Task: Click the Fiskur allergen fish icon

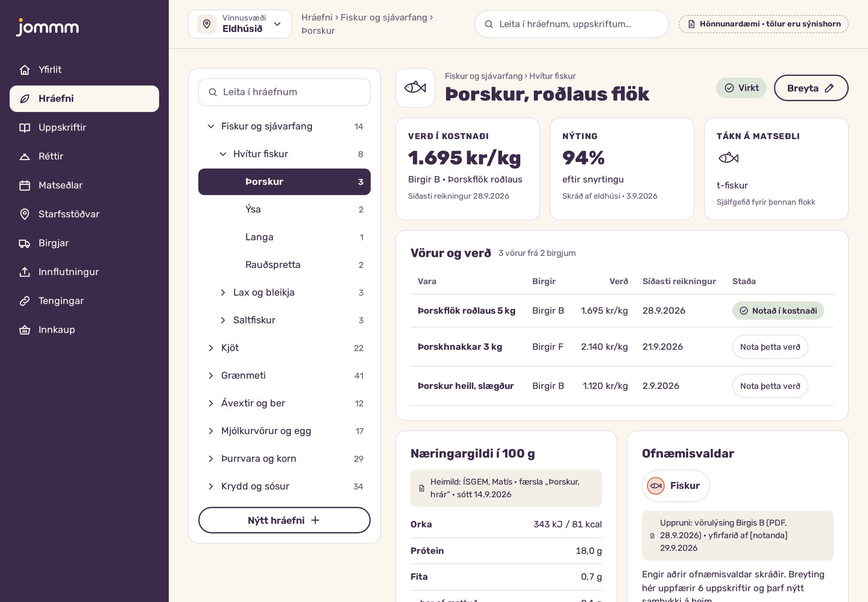Action: [656, 486]
